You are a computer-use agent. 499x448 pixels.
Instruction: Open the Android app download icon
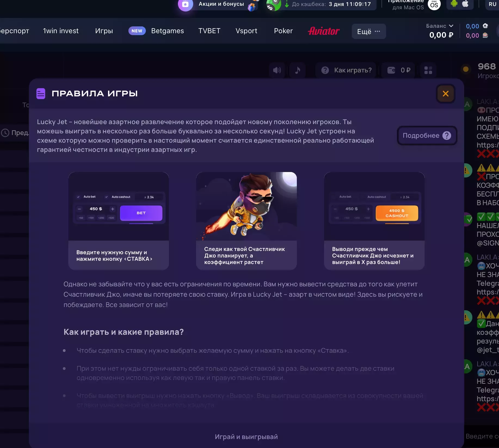tap(454, 4)
